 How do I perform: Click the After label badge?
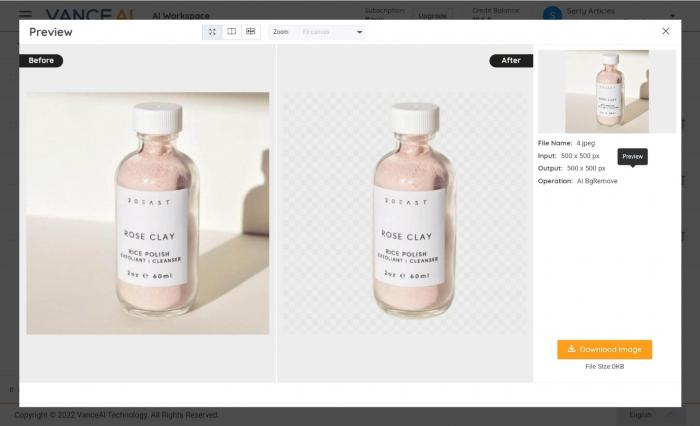(x=511, y=60)
